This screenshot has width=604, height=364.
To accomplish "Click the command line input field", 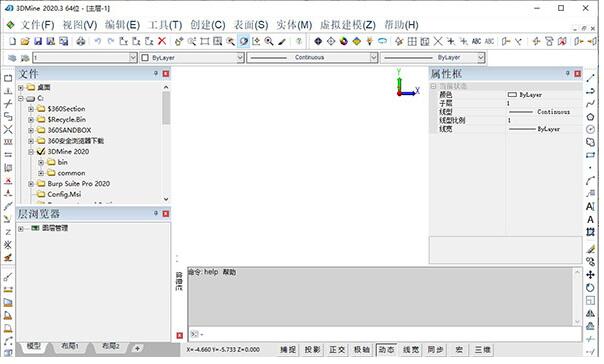I will (385, 334).
